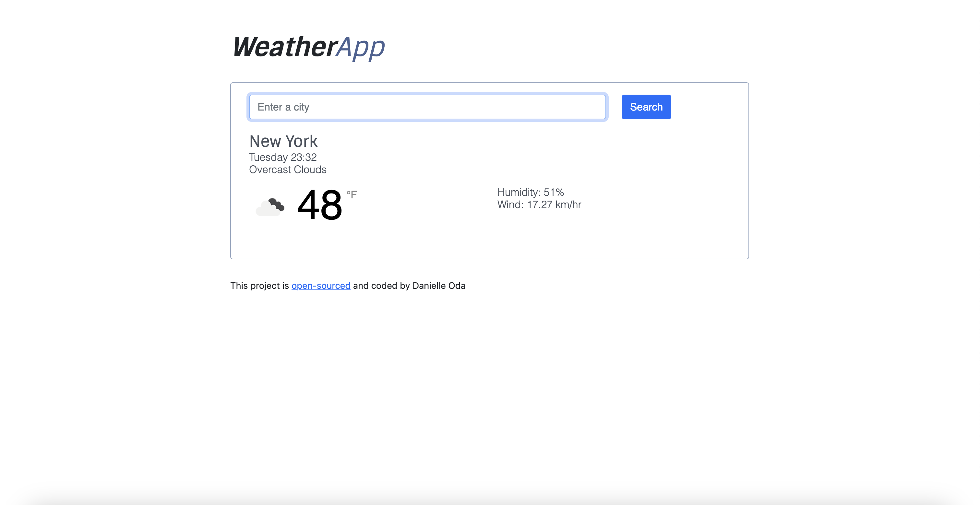
Task: Open the open-sourced project link
Action: (320, 286)
